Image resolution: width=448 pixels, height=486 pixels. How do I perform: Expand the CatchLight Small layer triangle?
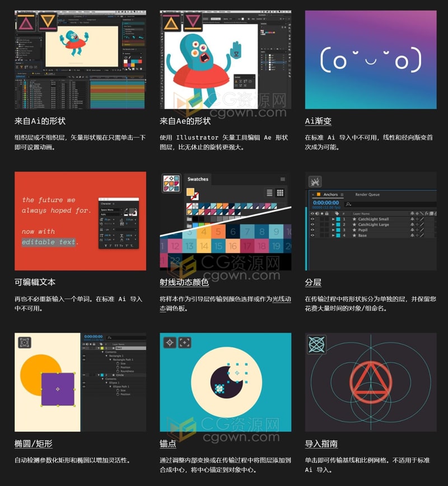(x=333, y=219)
